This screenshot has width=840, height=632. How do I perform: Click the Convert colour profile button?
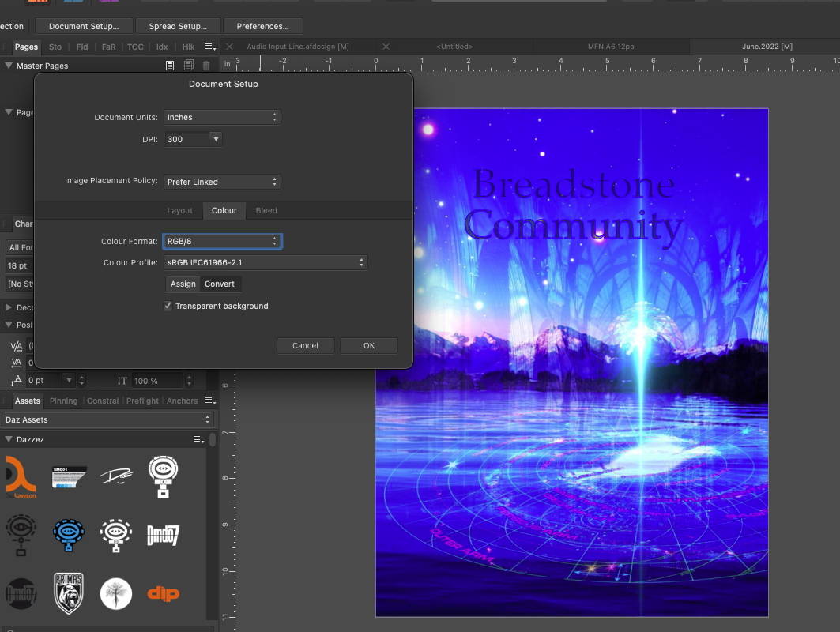pos(220,284)
